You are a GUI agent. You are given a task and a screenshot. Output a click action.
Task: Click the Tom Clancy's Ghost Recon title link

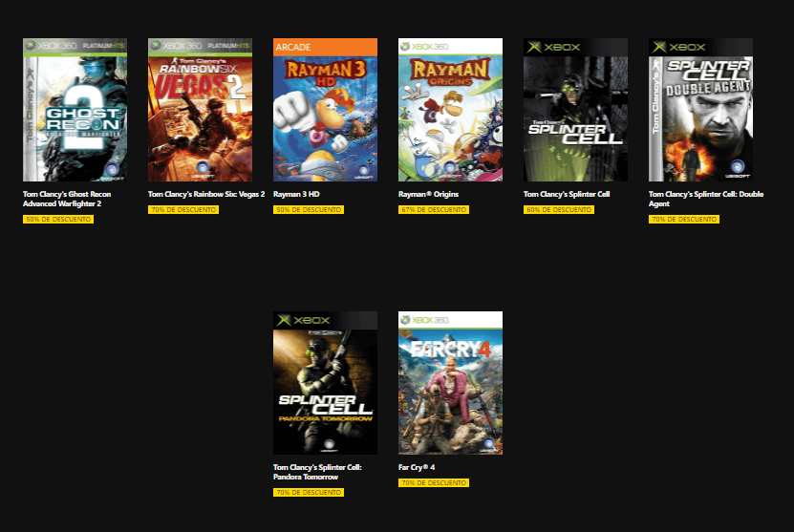point(67,199)
